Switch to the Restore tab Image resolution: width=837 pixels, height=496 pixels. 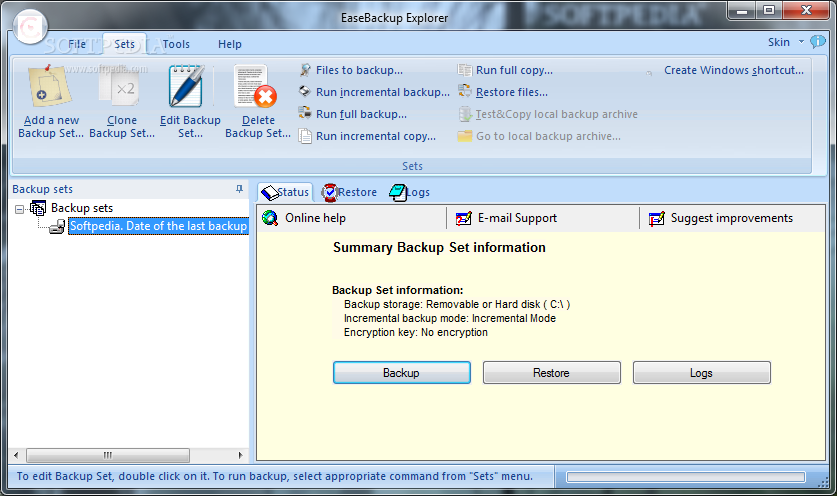pos(350,192)
